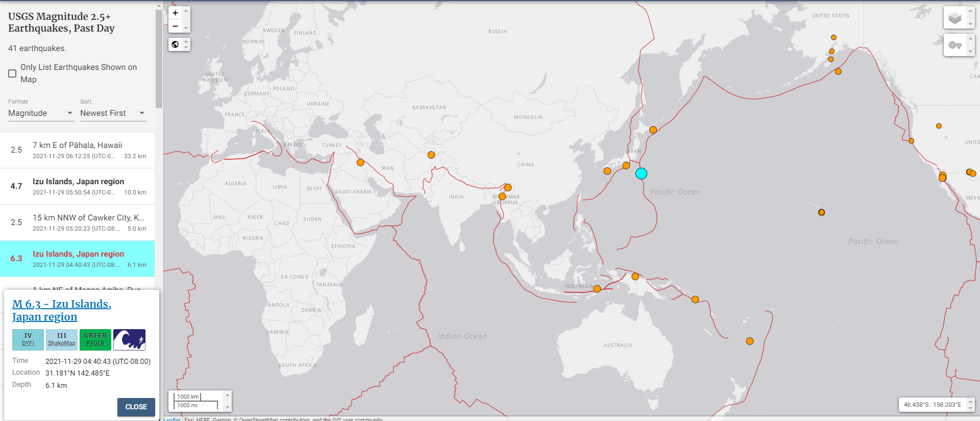
Task: Click the earthquake list vertical scrollbar
Action: 159,59
